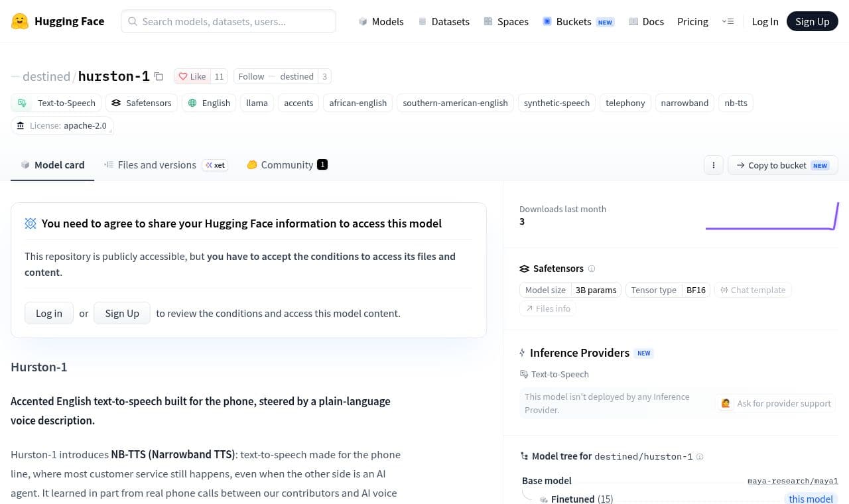Open the three-dot options menu
The image size is (849, 504).
tap(714, 165)
